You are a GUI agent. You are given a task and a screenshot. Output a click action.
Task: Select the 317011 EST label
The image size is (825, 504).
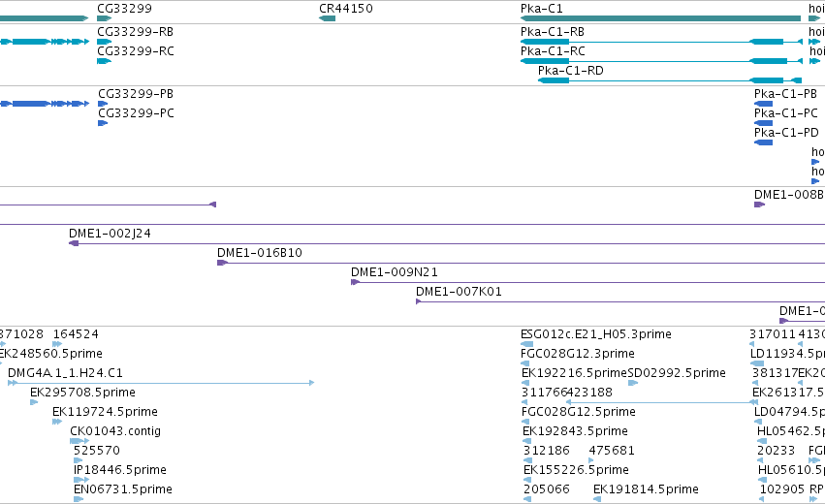pos(773,334)
